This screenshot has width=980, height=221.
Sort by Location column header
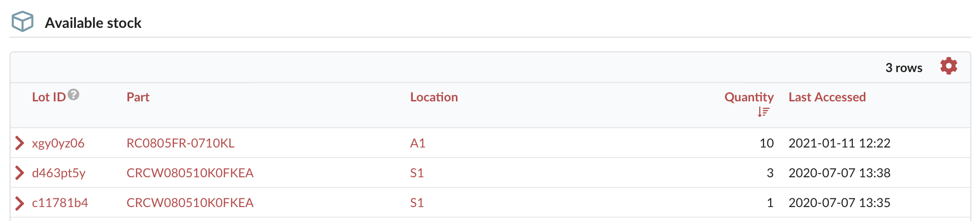pyautogui.click(x=434, y=97)
